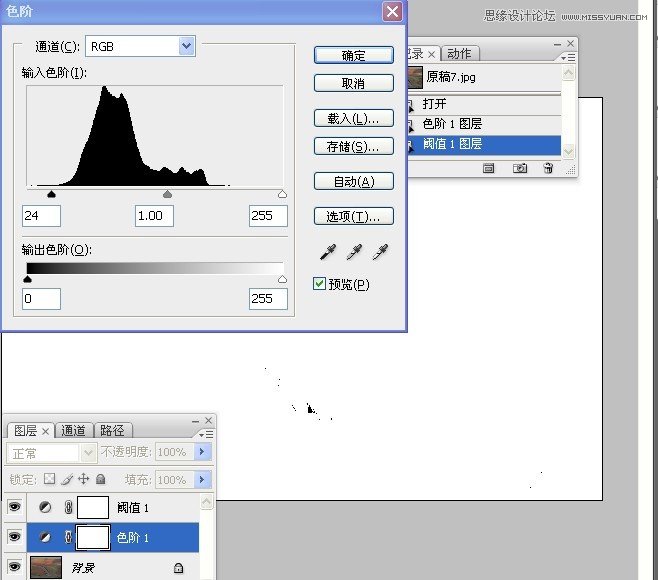Click the create snapshot camera icon
This screenshot has width=658, height=580.
520,168
